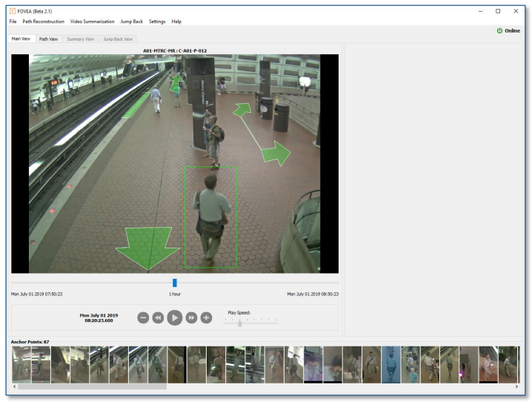Minimize the FOVEA window

480,11
